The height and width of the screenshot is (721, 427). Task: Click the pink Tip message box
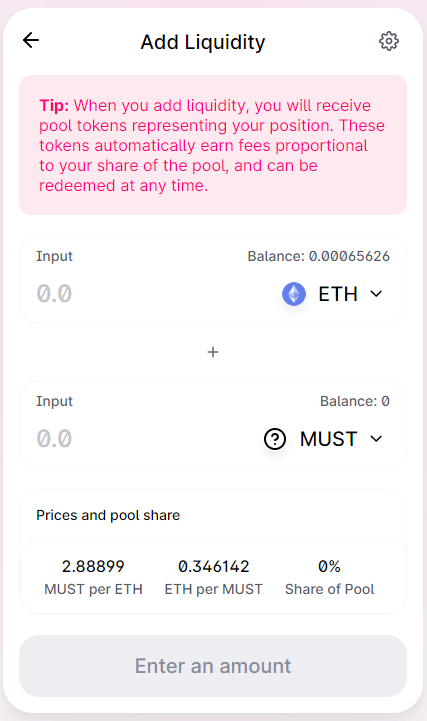pos(213,145)
